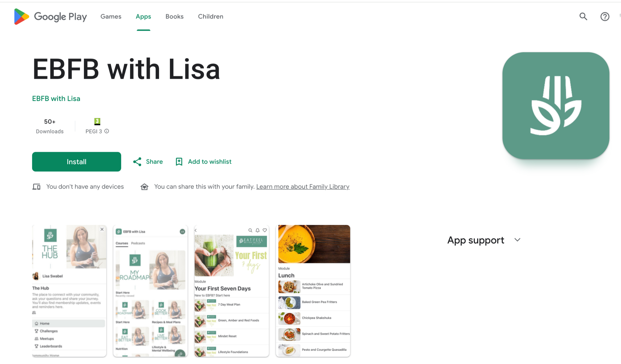The height and width of the screenshot is (364, 621).
Task: Install the EBFB with Lisa app
Action: (x=77, y=162)
